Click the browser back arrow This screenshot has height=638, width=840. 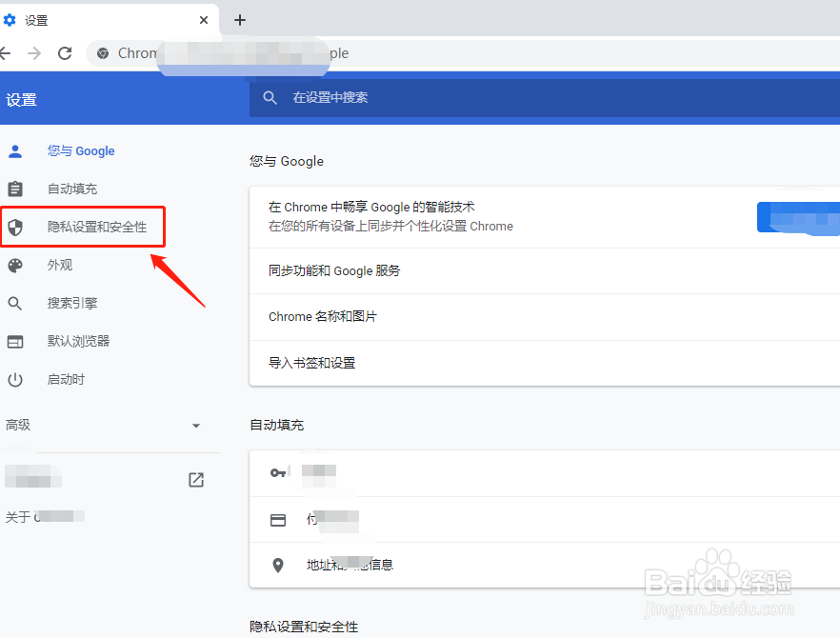coord(5,53)
